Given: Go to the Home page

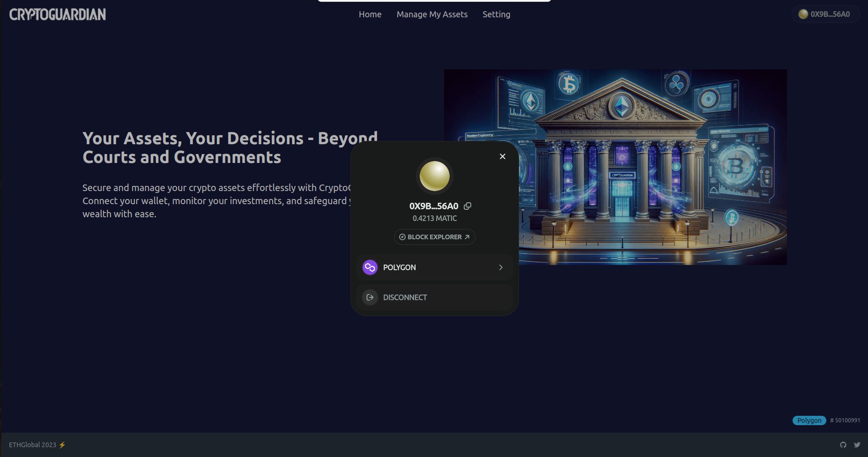Looking at the screenshot, I should click(370, 15).
